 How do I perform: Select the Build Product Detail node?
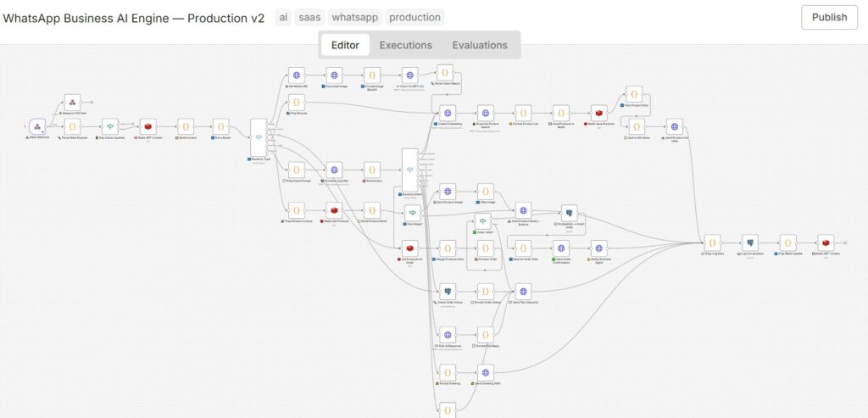(372, 210)
